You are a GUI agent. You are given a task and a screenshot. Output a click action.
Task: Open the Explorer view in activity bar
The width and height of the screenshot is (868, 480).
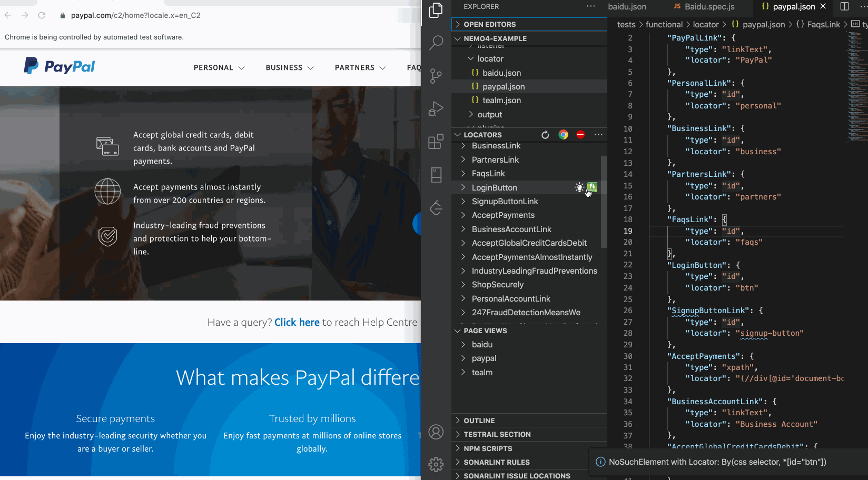point(436,10)
